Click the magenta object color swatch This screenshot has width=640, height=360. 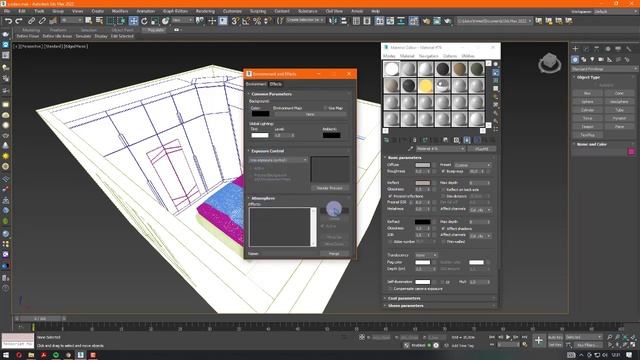(631, 152)
